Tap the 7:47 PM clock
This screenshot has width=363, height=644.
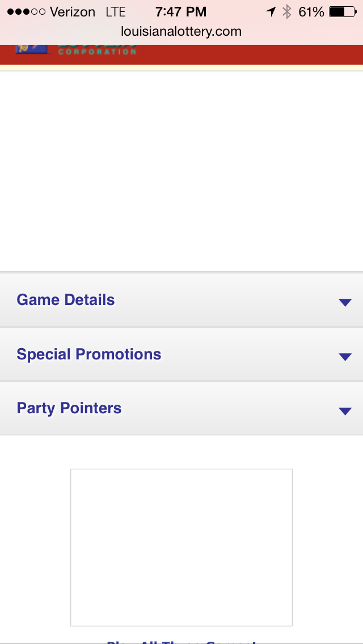click(181, 11)
